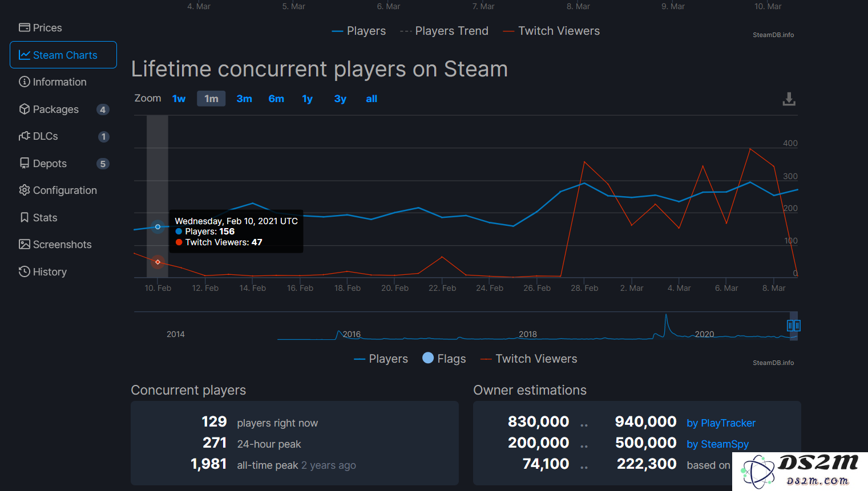Click the Twitch Viewers point on Feb 10
The width and height of the screenshot is (868, 491).
(158, 262)
